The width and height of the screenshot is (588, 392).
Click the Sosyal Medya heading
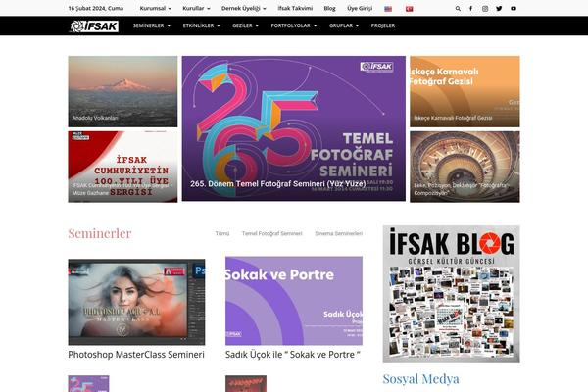(x=420, y=379)
